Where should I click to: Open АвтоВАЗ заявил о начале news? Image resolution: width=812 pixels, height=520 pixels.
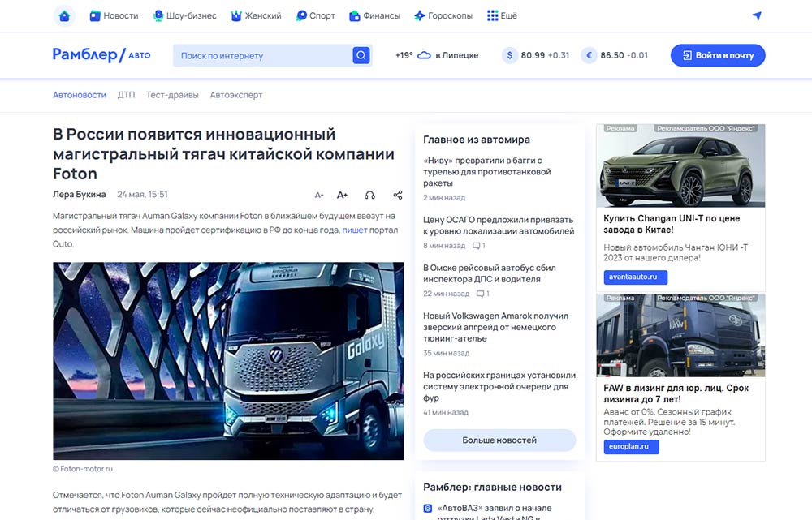click(x=495, y=512)
